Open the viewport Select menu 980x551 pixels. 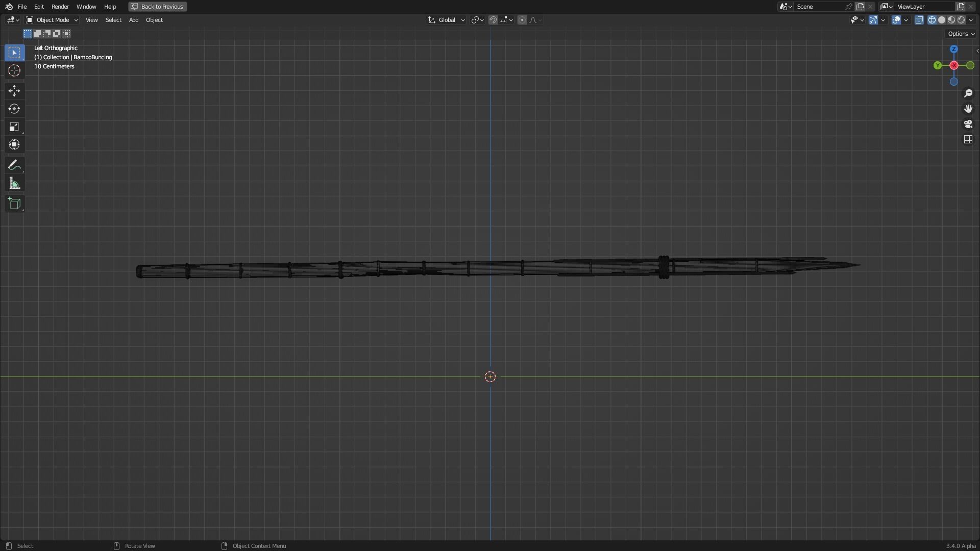click(x=113, y=20)
